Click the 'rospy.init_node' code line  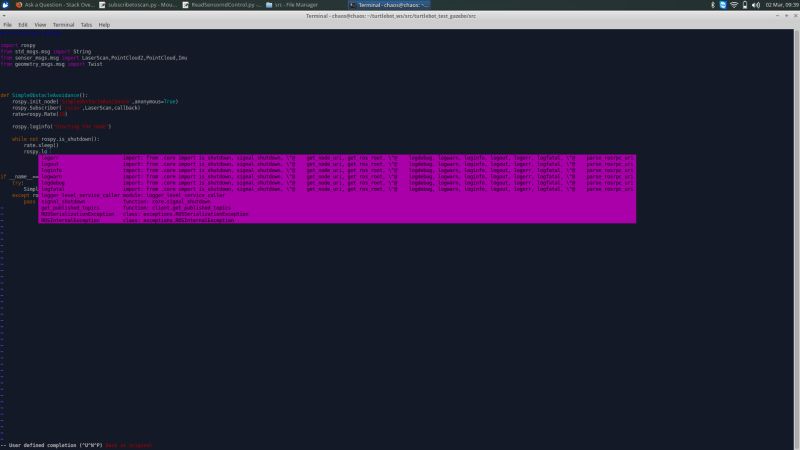click(95, 102)
